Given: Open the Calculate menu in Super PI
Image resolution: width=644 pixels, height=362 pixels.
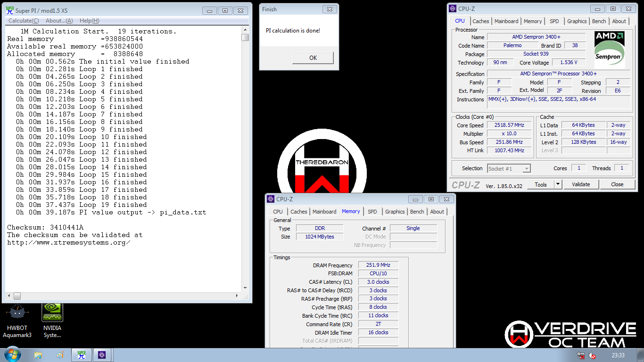Looking at the screenshot, I should (24, 21).
